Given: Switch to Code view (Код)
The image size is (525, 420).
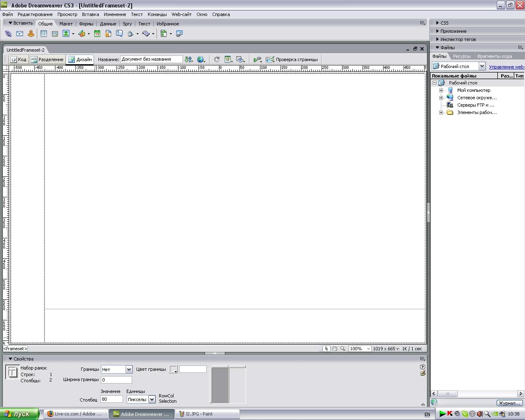Looking at the screenshot, I should point(18,59).
